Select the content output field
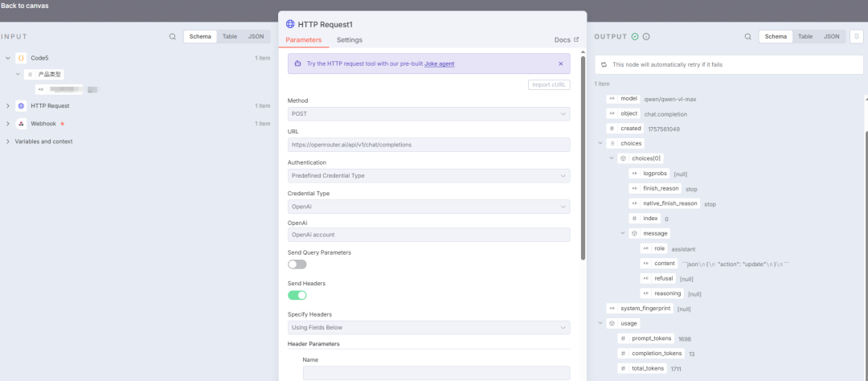Viewport: 868px width, 381px height. (659, 264)
